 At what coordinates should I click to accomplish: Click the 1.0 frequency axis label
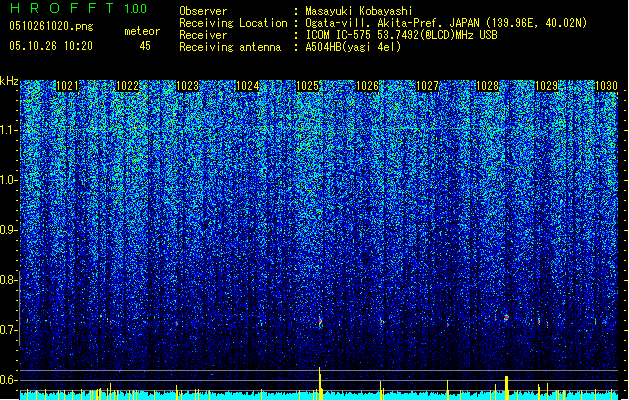8,180
